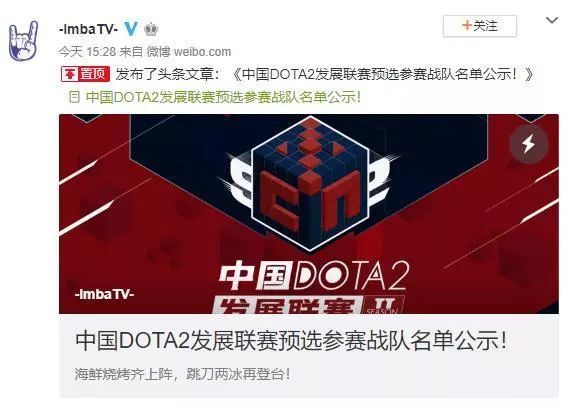Image resolution: width=578 pixels, height=405 pixels.
Task: Click the crown membership badge icon
Action: (x=151, y=29)
